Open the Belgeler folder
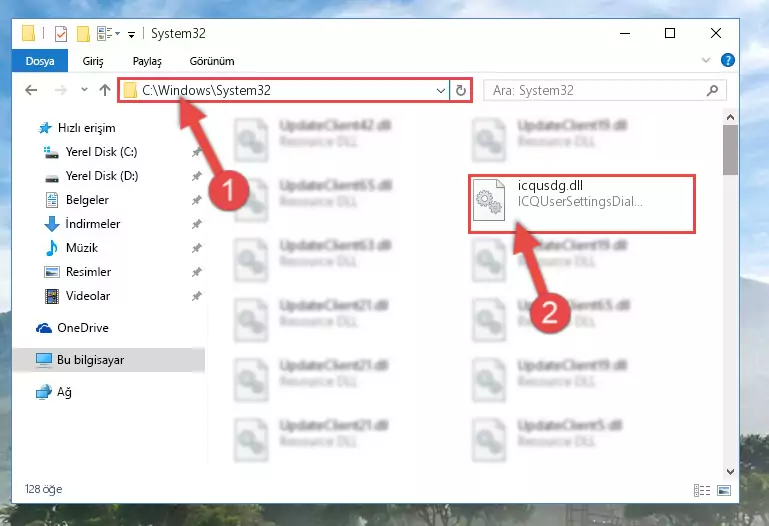The height and width of the screenshot is (526, 769). [87, 200]
